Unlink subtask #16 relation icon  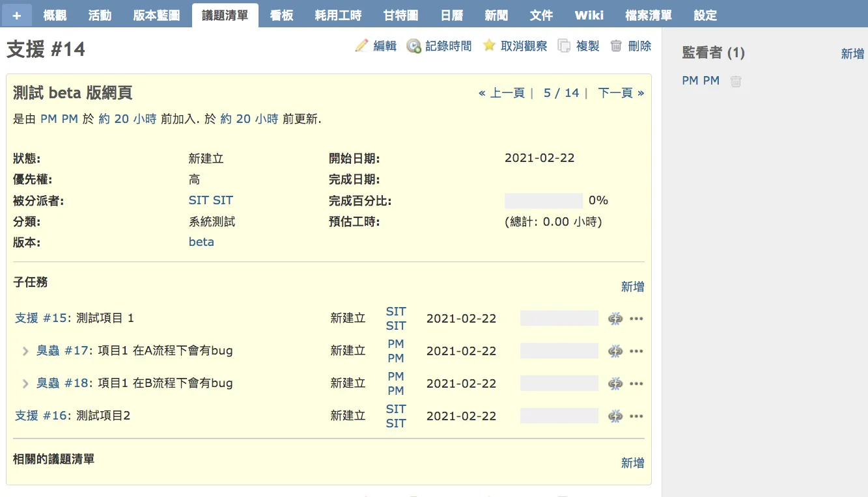[x=615, y=416]
